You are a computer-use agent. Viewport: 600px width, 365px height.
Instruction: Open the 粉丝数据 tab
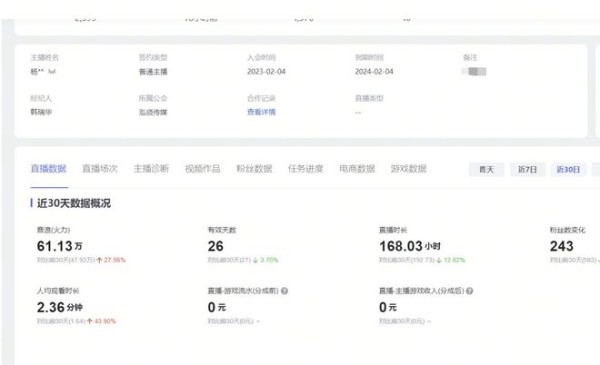tap(254, 169)
